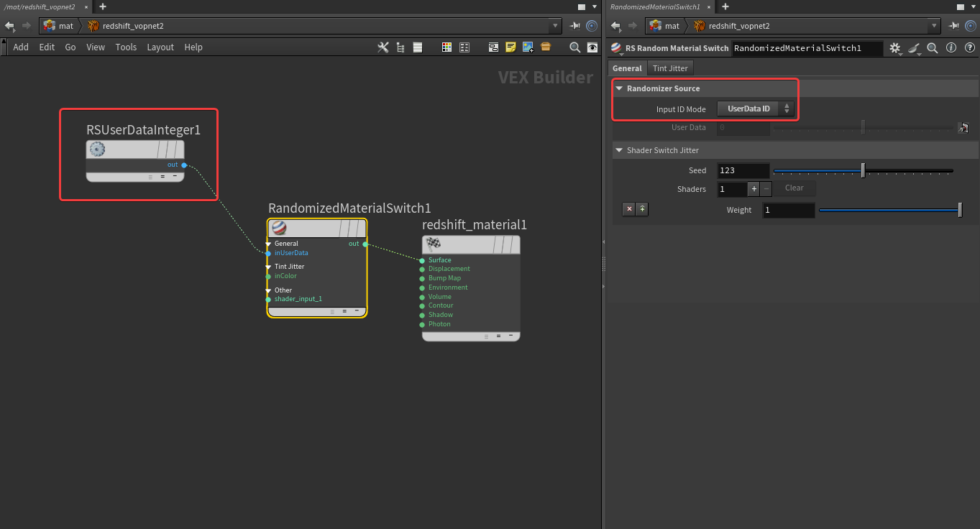Open the Help menu
Image resolution: width=980 pixels, height=529 pixels.
point(193,47)
